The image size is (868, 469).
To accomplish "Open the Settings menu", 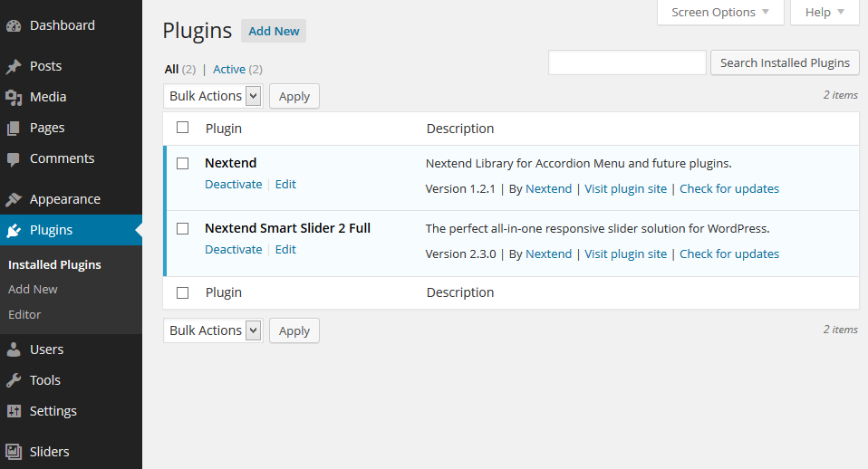I will [53, 411].
